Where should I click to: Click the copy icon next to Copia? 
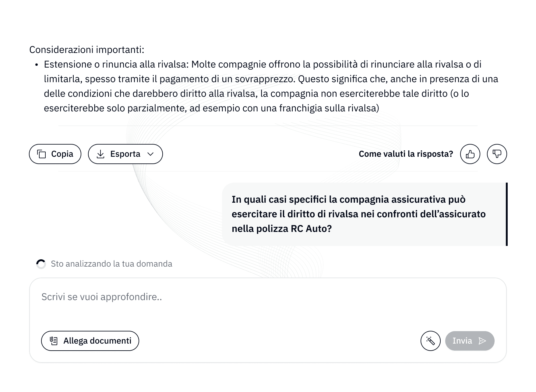[42, 154]
